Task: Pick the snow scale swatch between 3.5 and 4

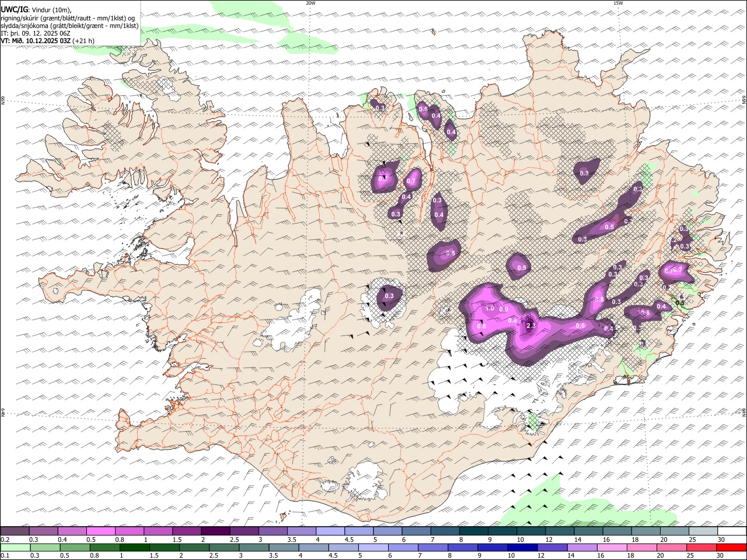Action: [x=301, y=531]
